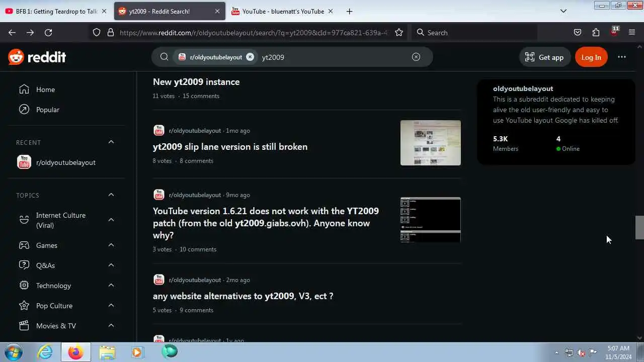Viewport: 644px width, 362px height.
Task: Click the tracking protection shield icon
Action: point(97,33)
